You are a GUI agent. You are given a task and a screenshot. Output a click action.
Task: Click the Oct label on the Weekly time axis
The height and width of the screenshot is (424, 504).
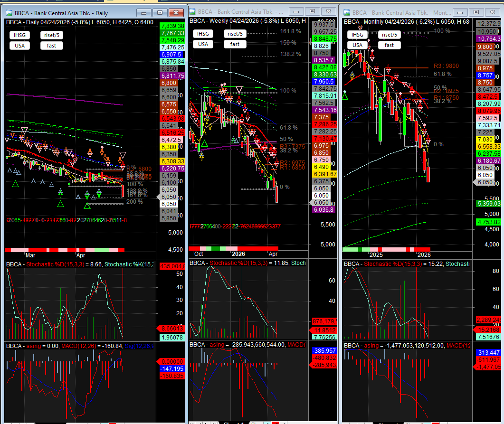click(199, 254)
